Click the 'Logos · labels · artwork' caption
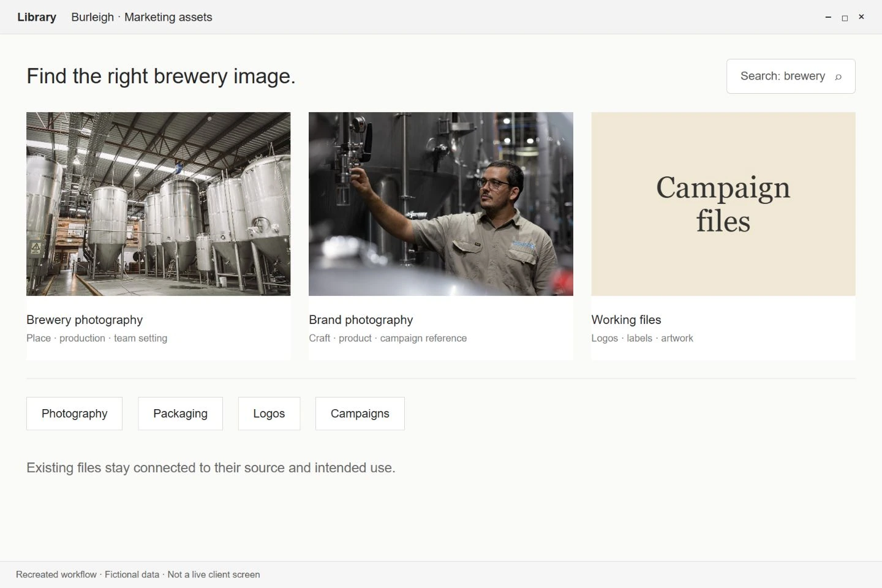The width and height of the screenshot is (882, 588). [x=642, y=338]
